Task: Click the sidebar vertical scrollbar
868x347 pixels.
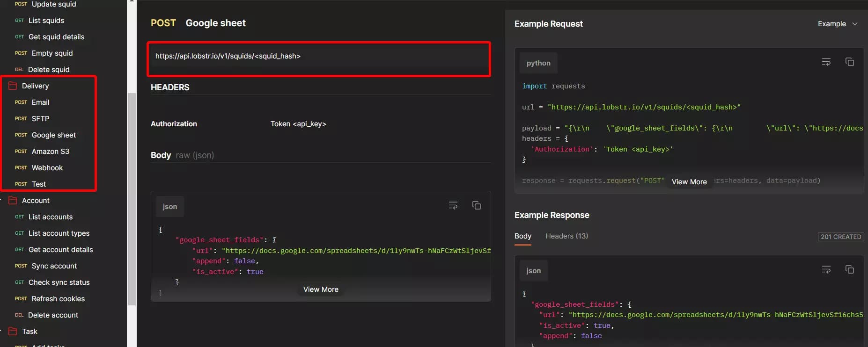Action: pyautogui.click(x=132, y=199)
